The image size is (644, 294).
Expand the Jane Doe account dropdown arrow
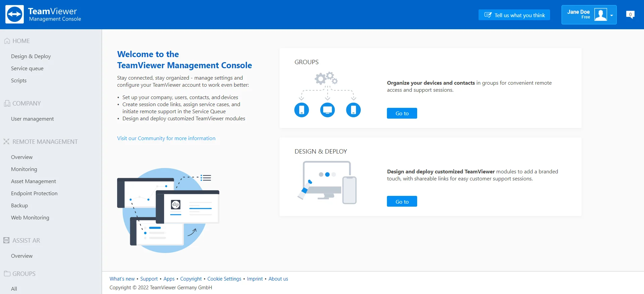tap(611, 15)
